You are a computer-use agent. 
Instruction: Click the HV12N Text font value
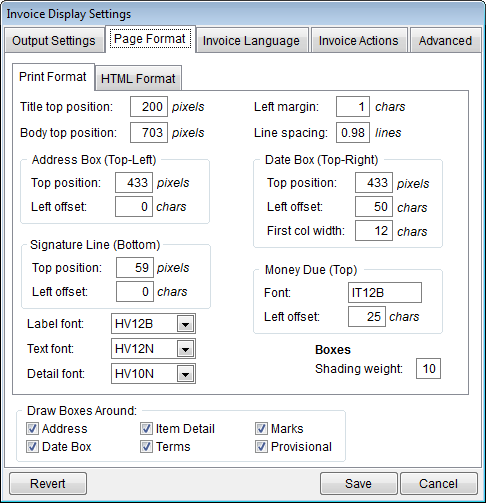(134, 349)
